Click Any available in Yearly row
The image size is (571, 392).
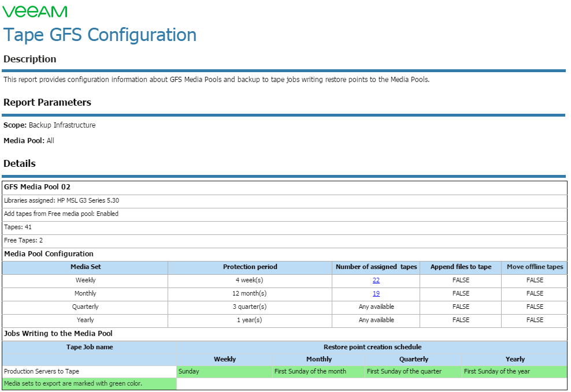(376, 321)
